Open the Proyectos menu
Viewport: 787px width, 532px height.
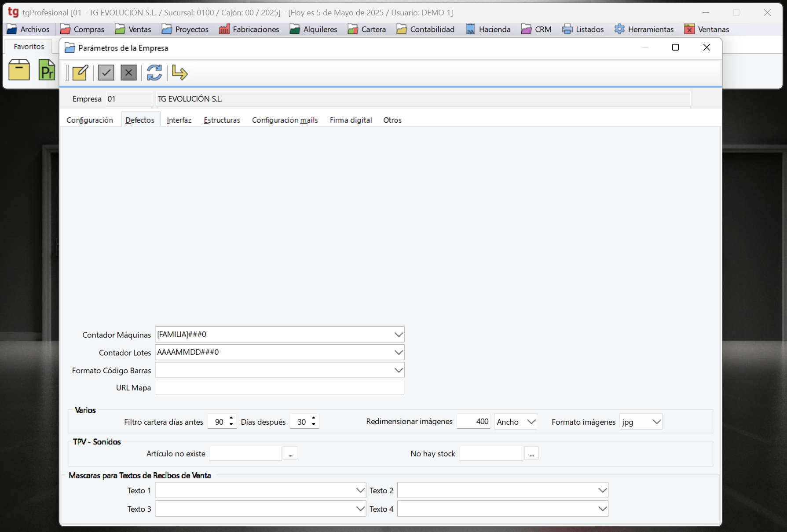tap(185, 29)
